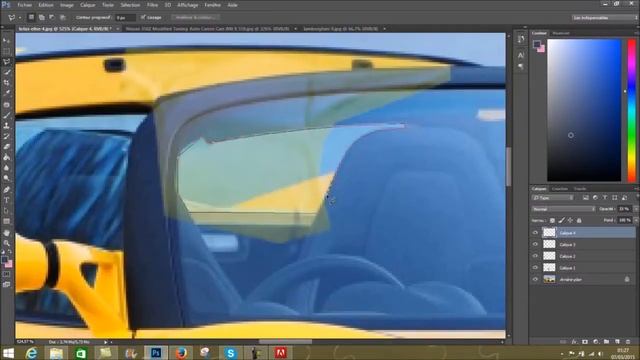Screen dimensions: 640x360
Task: Hide the Calque 4 layer
Action: (x=535, y=233)
